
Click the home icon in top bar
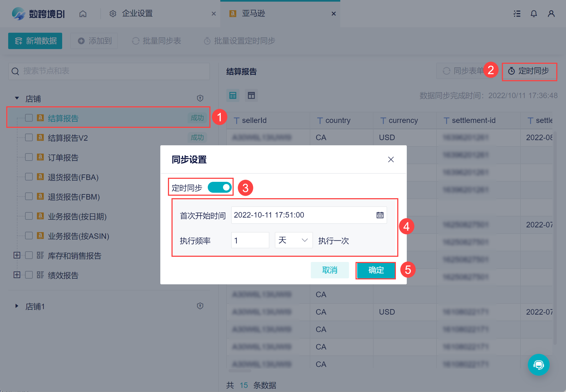point(83,14)
